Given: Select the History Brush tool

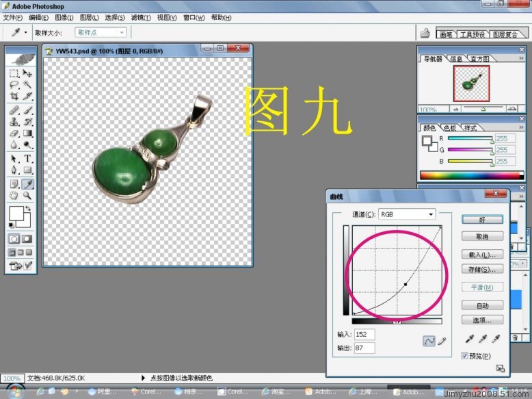Looking at the screenshot, I should [27, 122].
